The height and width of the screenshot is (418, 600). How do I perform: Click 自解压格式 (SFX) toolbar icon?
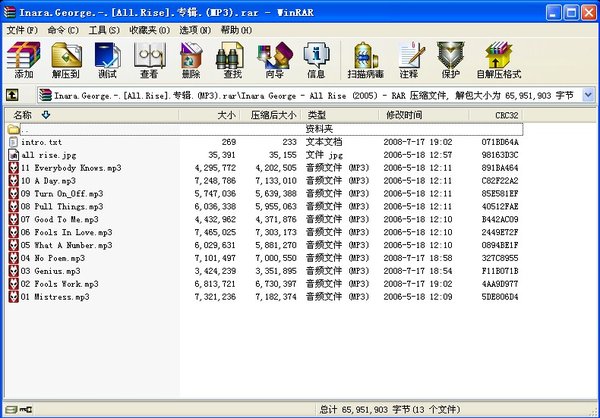click(499, 59)
